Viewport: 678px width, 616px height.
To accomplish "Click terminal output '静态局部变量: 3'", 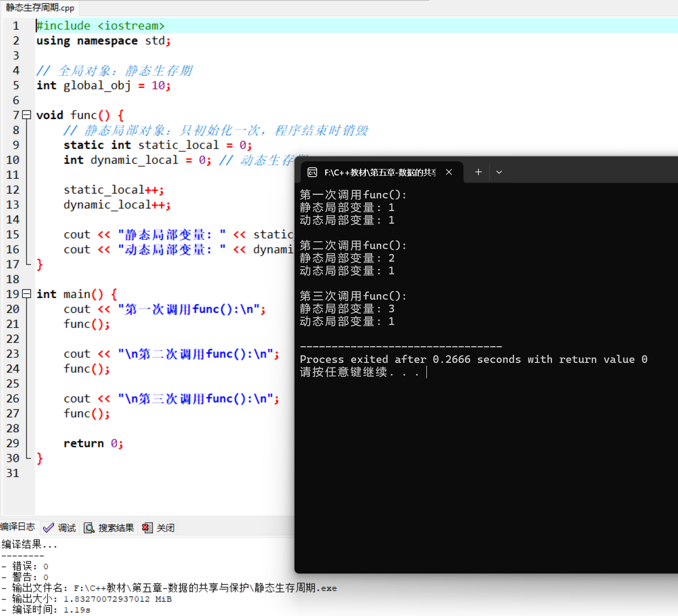I will (347, 309).
